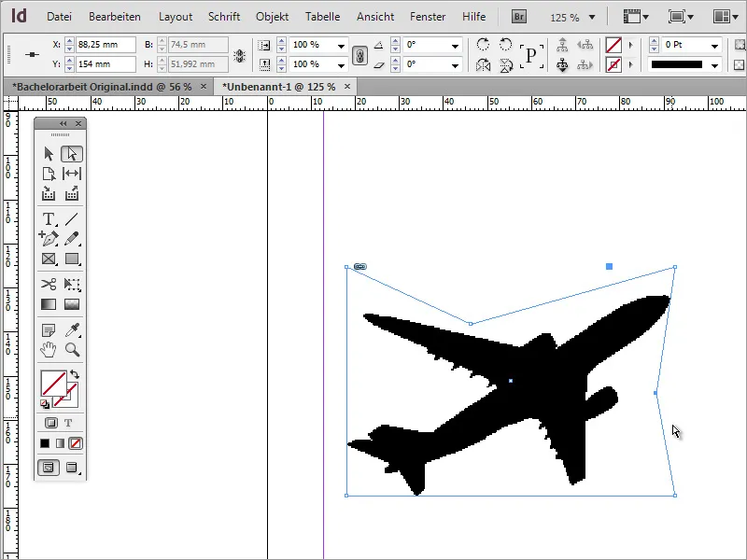The width and height of the screenshot is (747, 560).
Task: Open the Objekt menu
Action: point(272,17)
